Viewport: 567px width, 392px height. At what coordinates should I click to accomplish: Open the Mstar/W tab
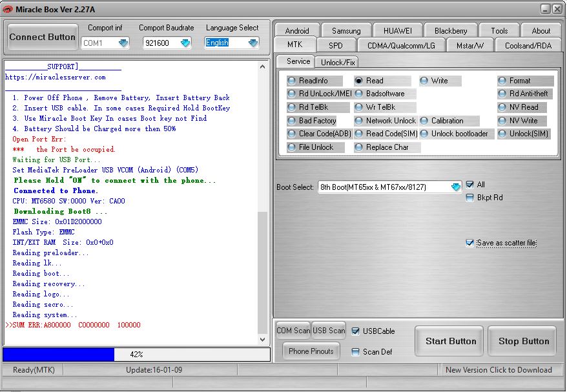469,46
